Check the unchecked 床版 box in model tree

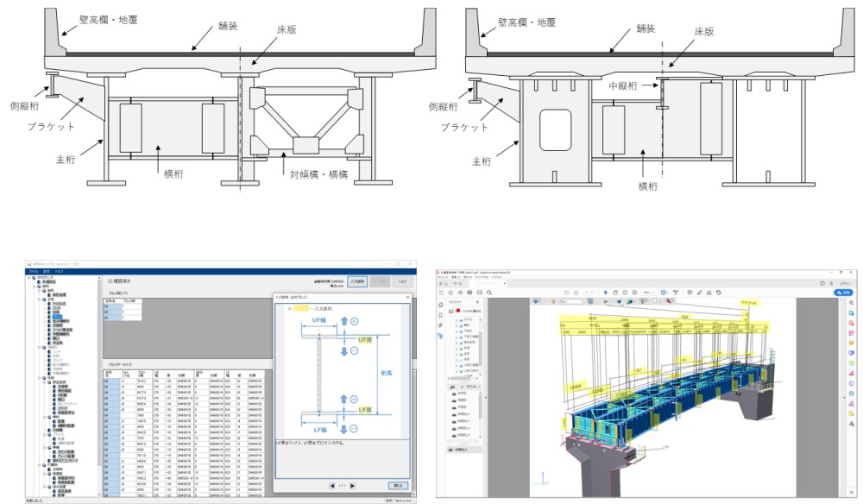tap(461, 360)
